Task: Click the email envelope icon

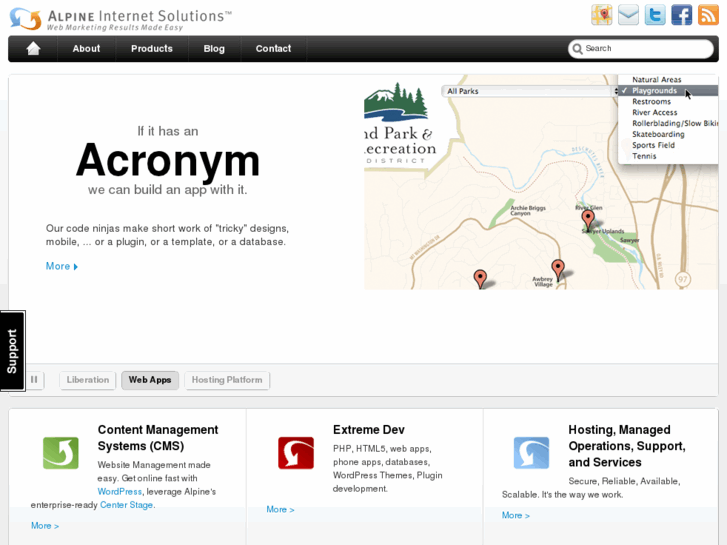Action: pos(628,15)
